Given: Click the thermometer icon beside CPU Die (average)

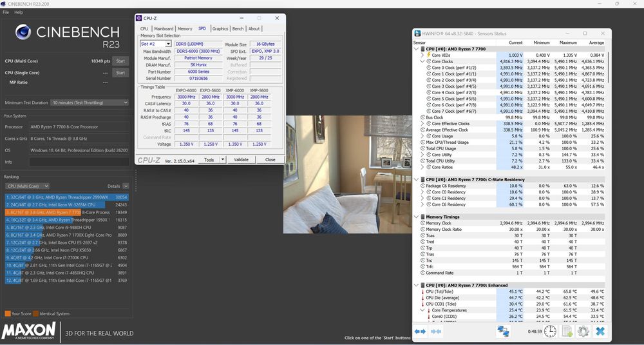Looking at the screenshot, I should click(422, 298).
